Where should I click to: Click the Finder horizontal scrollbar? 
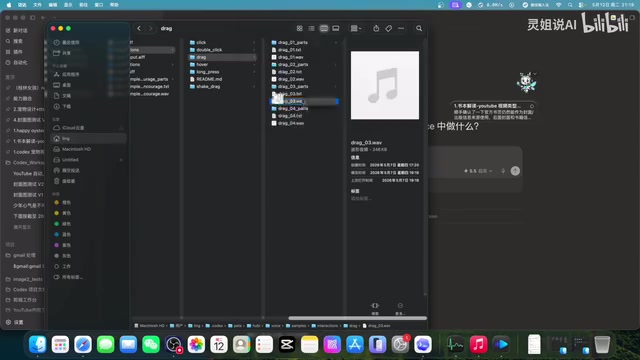pyautogui.click(x=358, y=318)
